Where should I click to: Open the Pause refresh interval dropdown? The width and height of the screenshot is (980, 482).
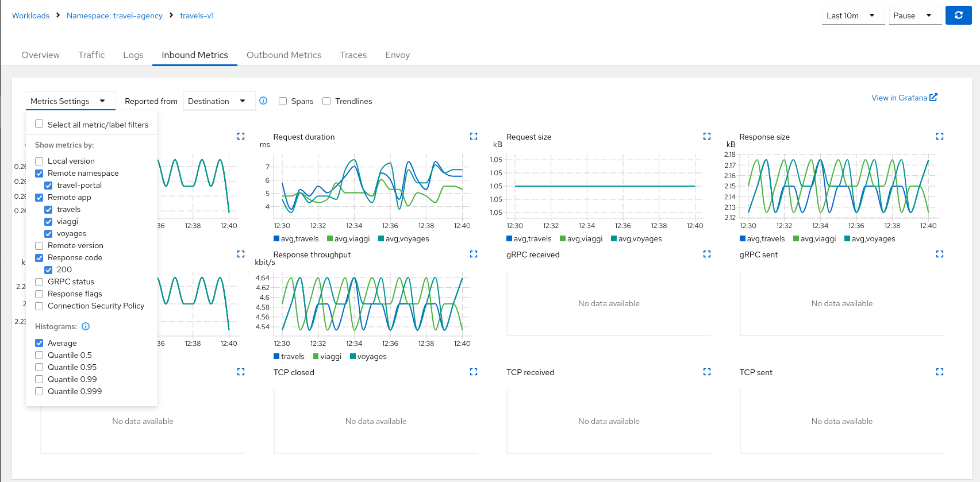click(x=914, y=16)
